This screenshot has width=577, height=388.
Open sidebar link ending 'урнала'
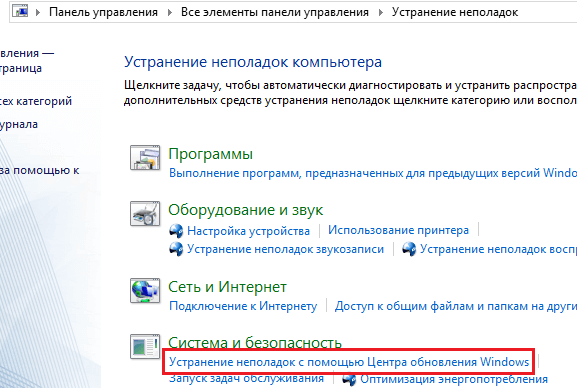[x=19, y=124]
